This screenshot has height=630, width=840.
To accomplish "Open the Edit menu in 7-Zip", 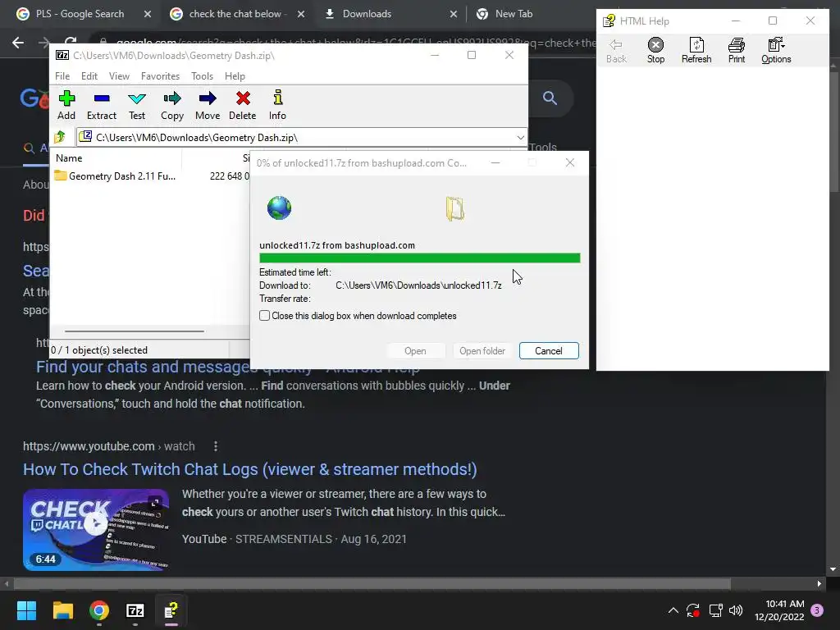I will (89, 76).
